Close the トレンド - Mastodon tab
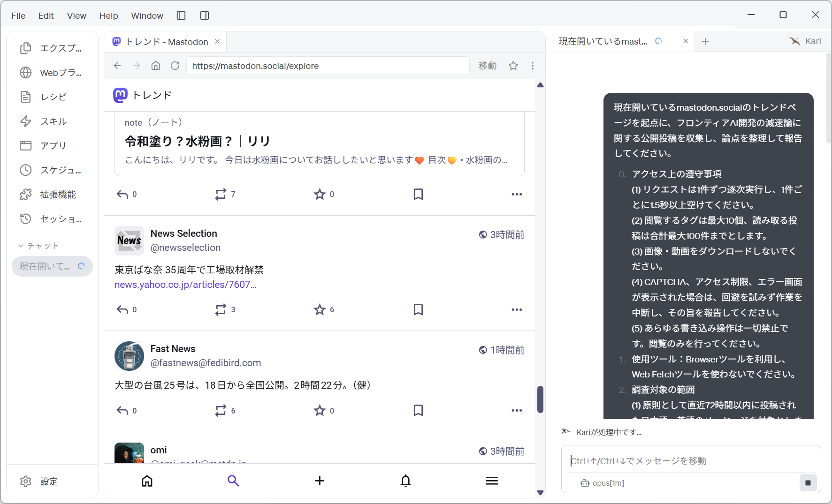The height and width of the screenshot is (504, 832). pos(217,41)
